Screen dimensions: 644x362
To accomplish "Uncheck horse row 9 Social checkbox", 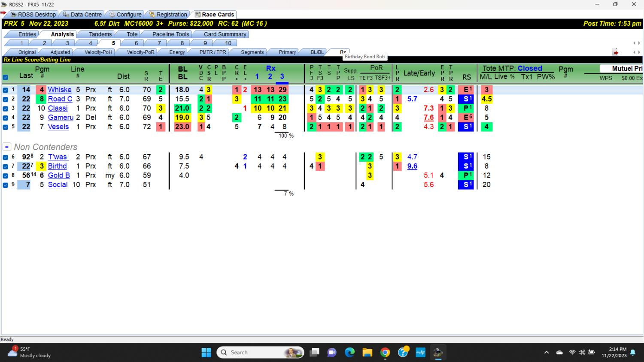I will click(6, 185).
